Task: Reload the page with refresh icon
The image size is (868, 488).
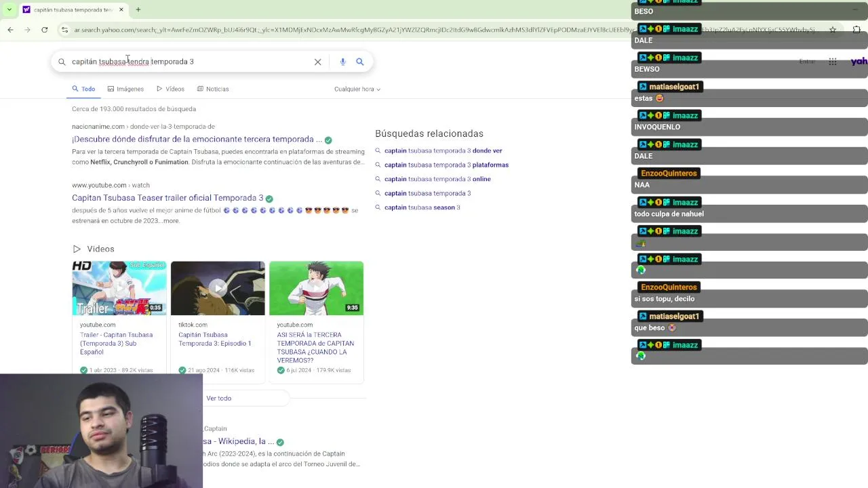Action: tap(45, 30)
